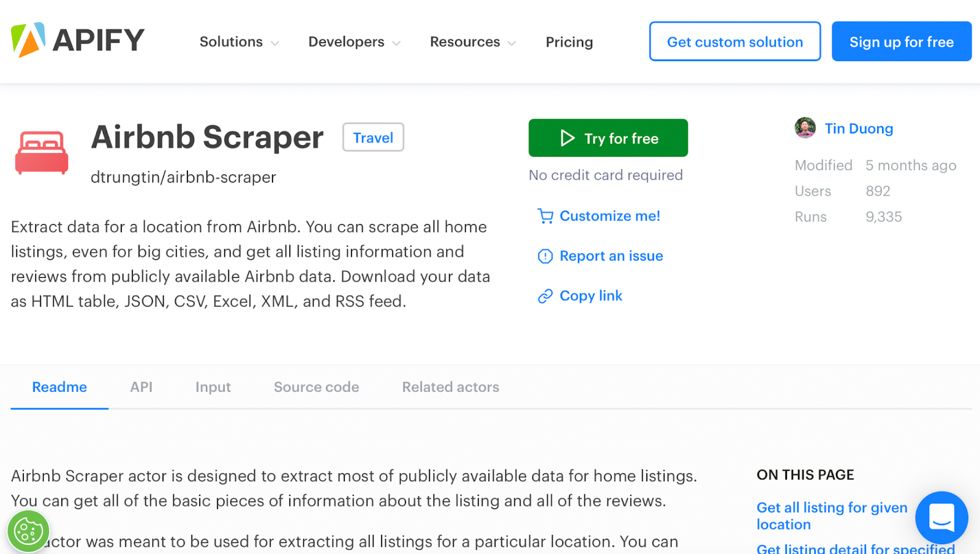Click the Copy link option
980x554 pixels.
[591, 296]
